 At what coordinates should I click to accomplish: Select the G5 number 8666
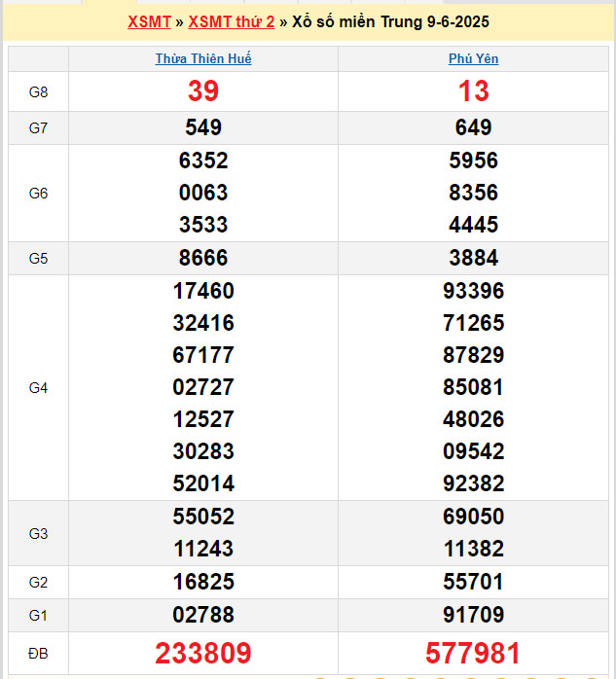pyautogui.click(x=203, y=258)
